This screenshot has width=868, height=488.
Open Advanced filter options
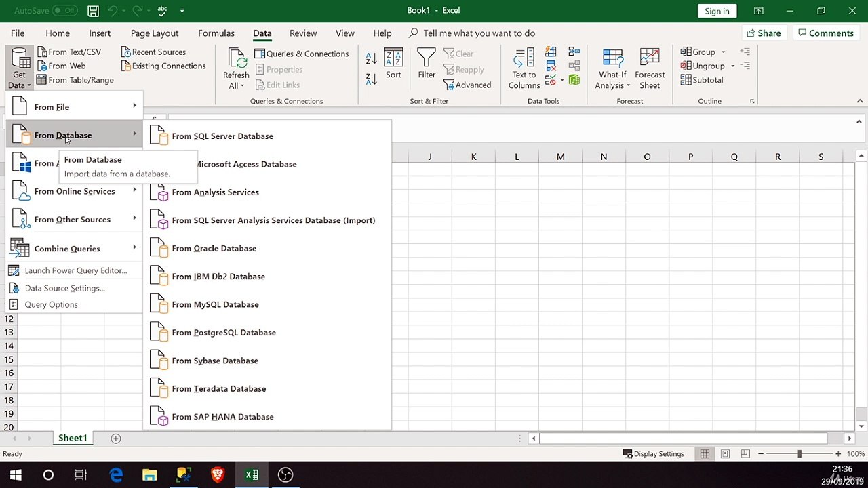pos(467,85)
